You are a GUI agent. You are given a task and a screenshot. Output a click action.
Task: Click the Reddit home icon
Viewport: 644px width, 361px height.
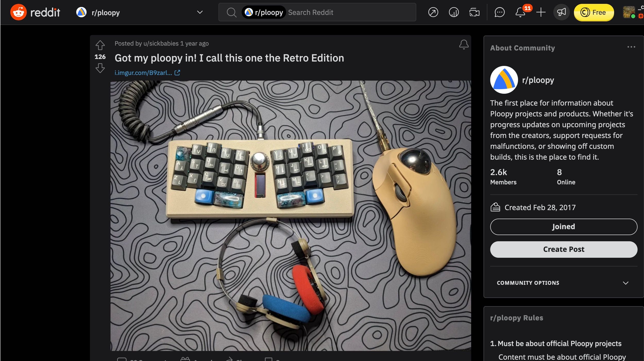tap(18, 12)
